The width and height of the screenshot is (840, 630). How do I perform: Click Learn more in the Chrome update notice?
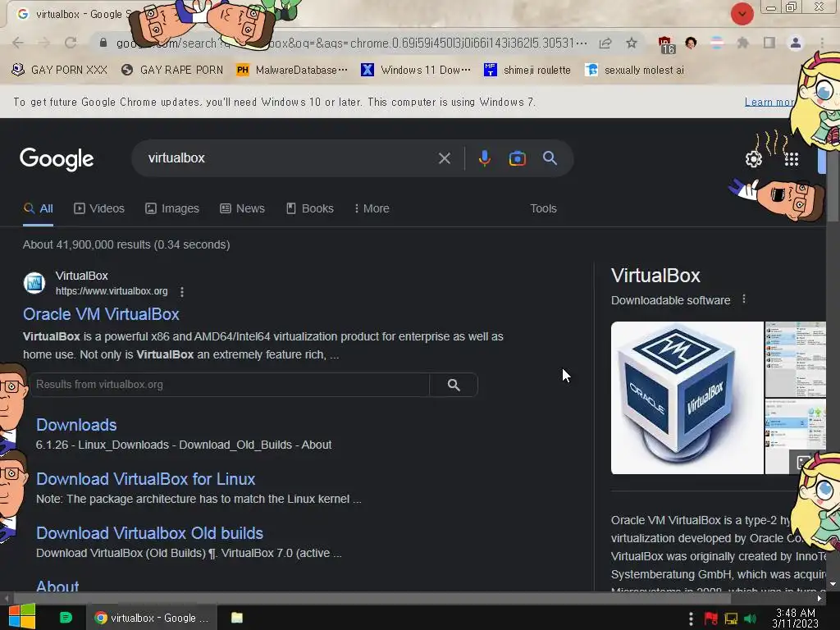(x=769, y=103)
